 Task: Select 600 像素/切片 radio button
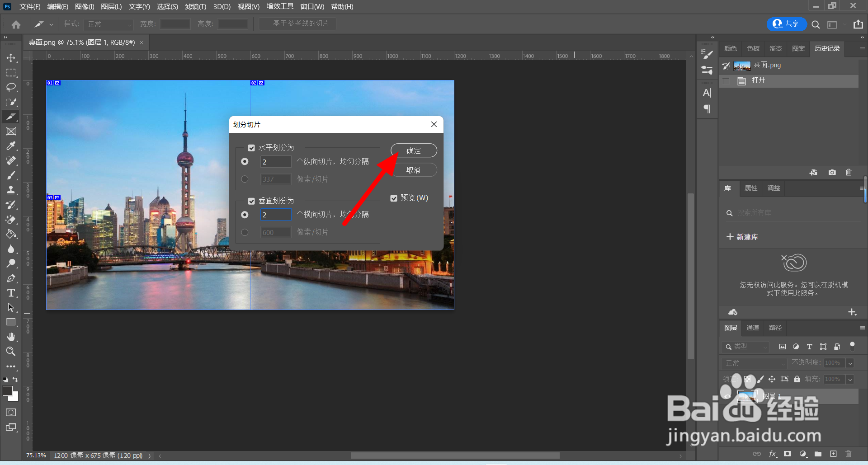point(245,232)
